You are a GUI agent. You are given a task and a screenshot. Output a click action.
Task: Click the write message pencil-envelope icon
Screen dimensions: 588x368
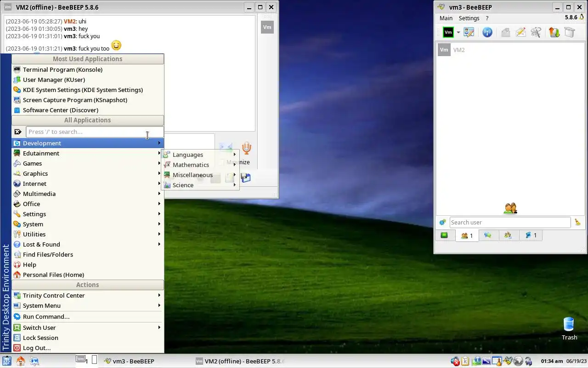pyautogui.click(x=520, y=32)
